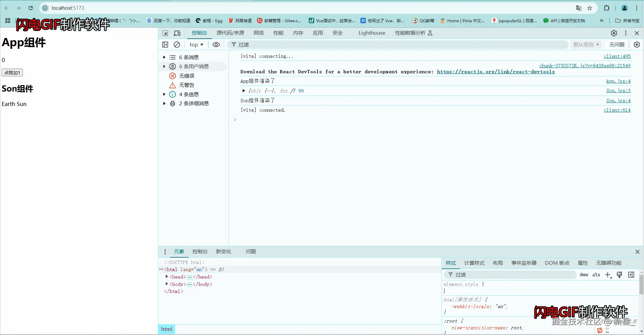Switch to the 源代码/来源 tab
The height and width of the screenshot is (335, 644).
pyautogui.click(x=230, y=33)
